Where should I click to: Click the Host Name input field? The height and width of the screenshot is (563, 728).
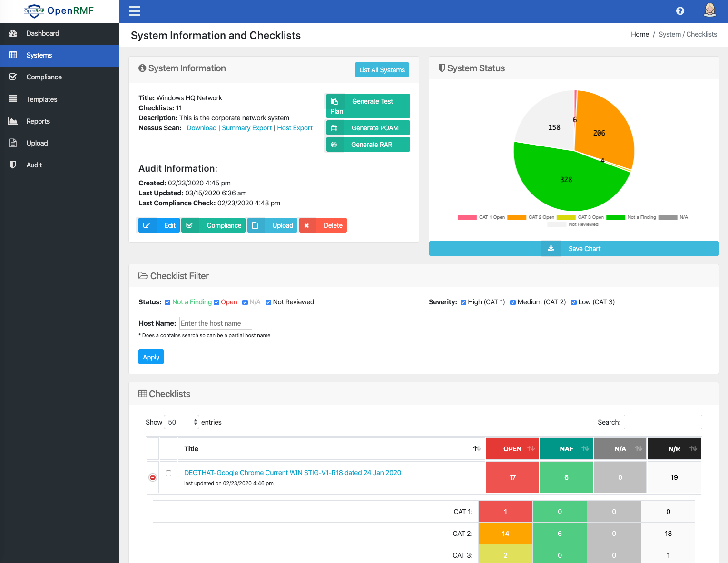point(216,323)
